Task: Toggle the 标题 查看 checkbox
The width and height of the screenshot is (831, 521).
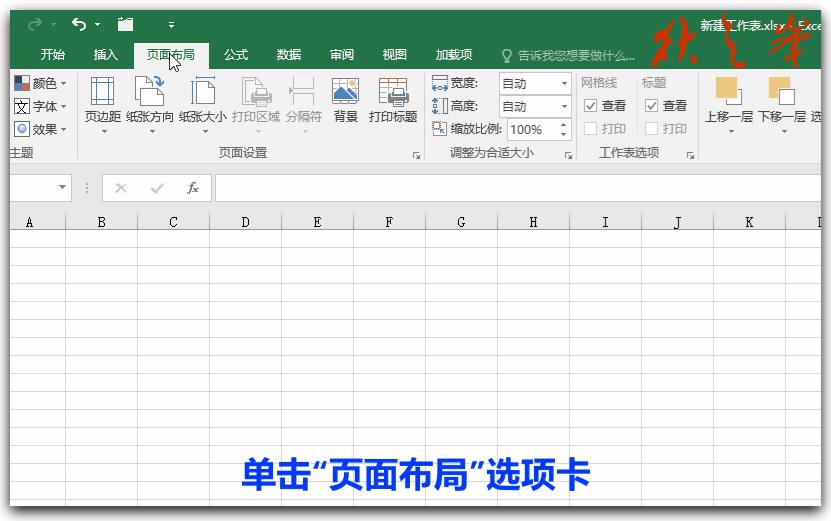Action: 651,106
